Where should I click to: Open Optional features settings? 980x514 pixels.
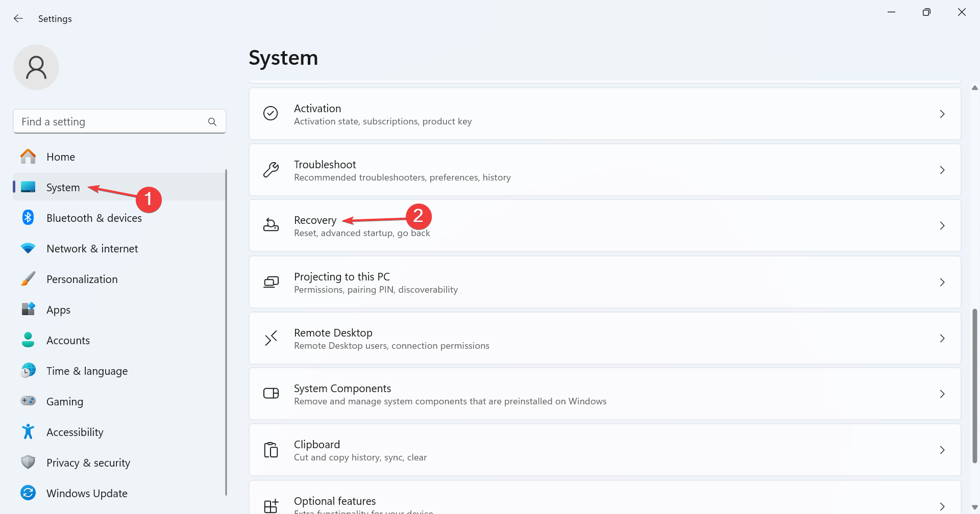coord(335,501)
